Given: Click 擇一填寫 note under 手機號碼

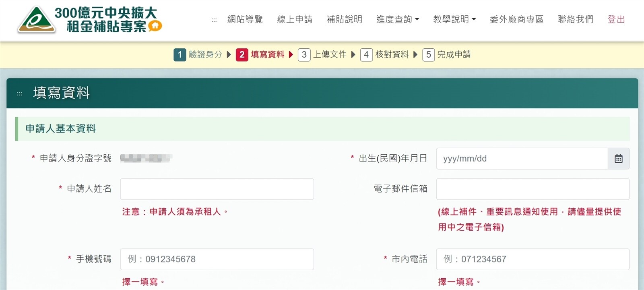Looking at the screenshot, I should point(143,282).
